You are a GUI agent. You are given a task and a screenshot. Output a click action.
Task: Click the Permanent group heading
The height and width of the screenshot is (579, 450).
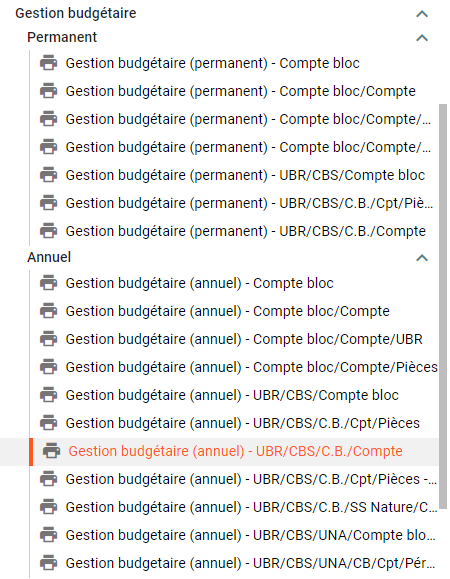[x=62, y=37]
